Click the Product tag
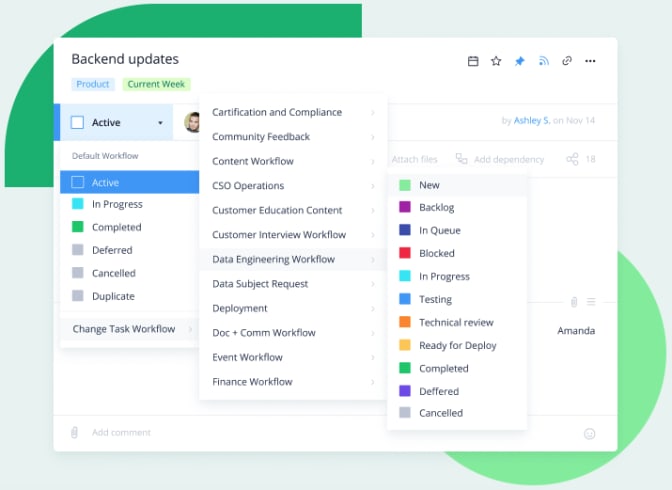Screen dimensions: 672x490 (93, 84)
